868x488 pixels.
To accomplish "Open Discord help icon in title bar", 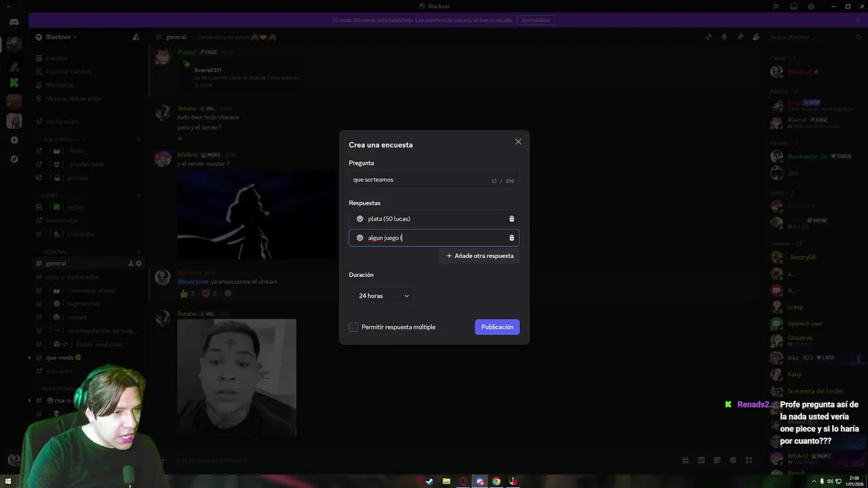I will pos(811,6).
